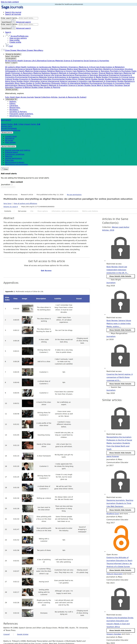Screen dimensions: 137x644
Task: Click View all authors and affiliations
Action: [x=25, y=204]
